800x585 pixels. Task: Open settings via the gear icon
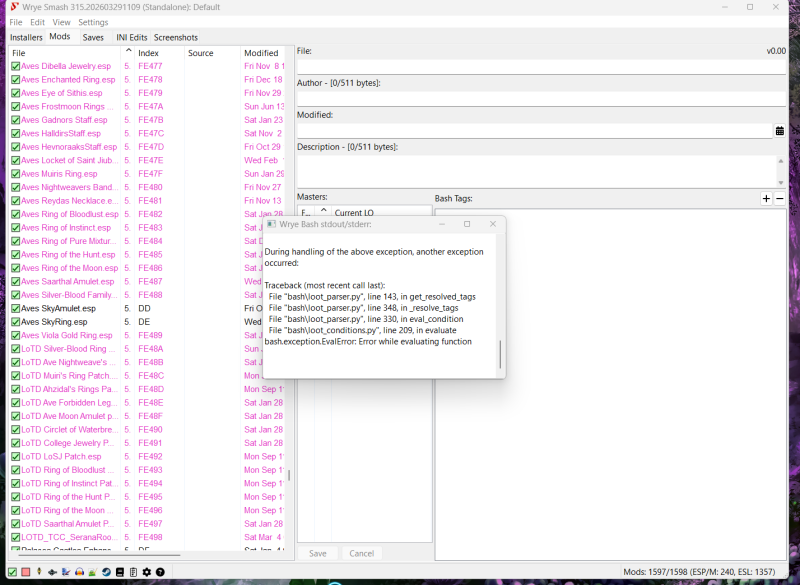pos(146,572)
